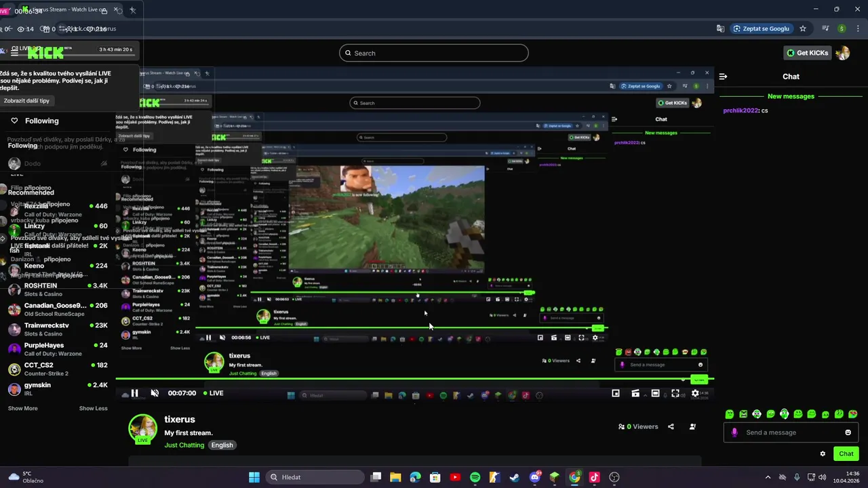Click the green stream progress bar
This screenshot has width=868, height=488.
tap(414, 379)
